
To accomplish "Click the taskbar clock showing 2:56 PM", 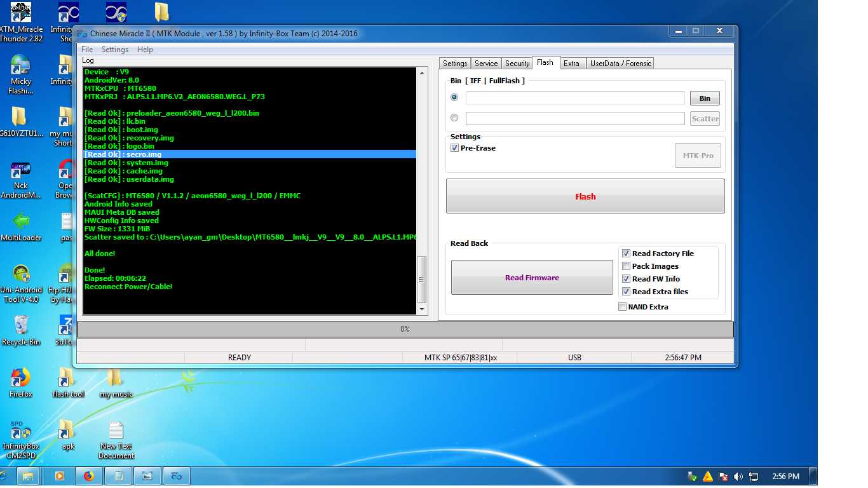I will [x=785, y=476].
